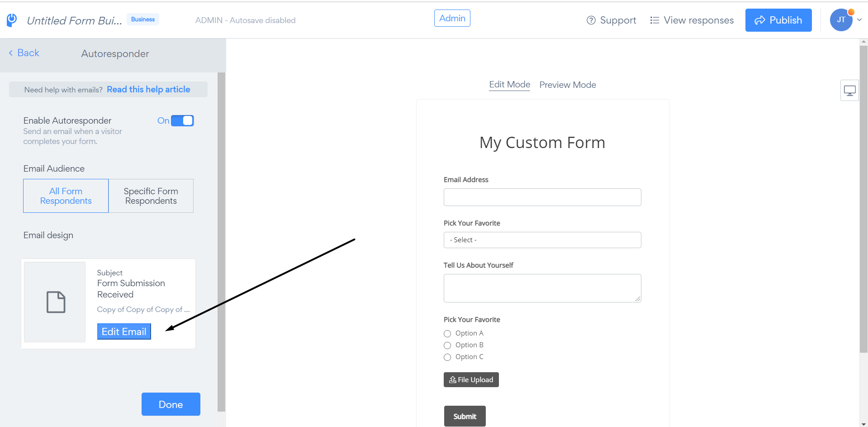Click the Back chevron arrow
This screenshot has width=868, height=427.
pyautogui.click(x=11, y=53)
